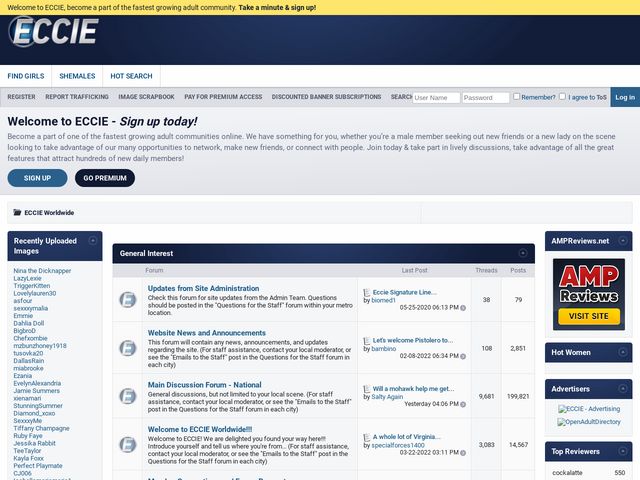Click folder icon beside ECCIE Worldwide breadcrumb
The height and width of the screenshot is (480, 640).
point(17,212)
